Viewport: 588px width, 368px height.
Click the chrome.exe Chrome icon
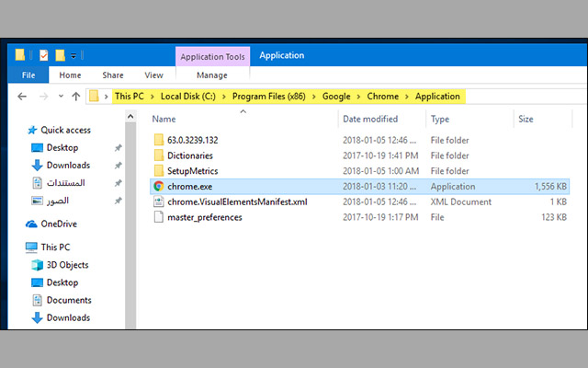click(x=159, y=186)
